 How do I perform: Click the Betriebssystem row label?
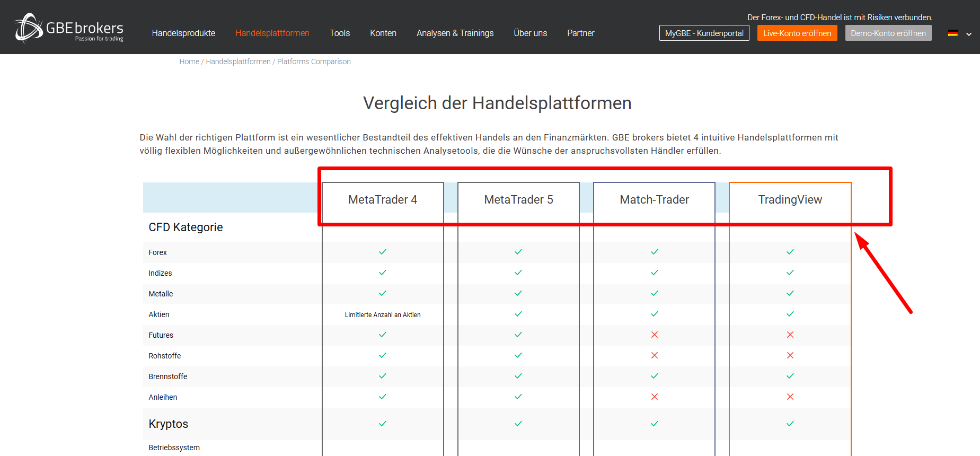(x=174, y=448)
